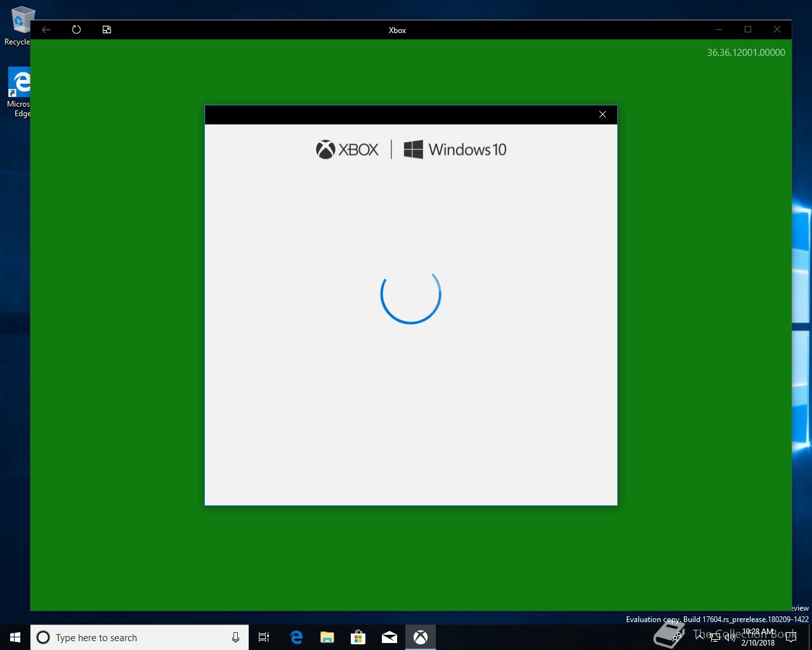Screen dimensions: 812x650
Task: Click the full-screen view icon in Xbox title bar
Action: (x=107, y=30)
